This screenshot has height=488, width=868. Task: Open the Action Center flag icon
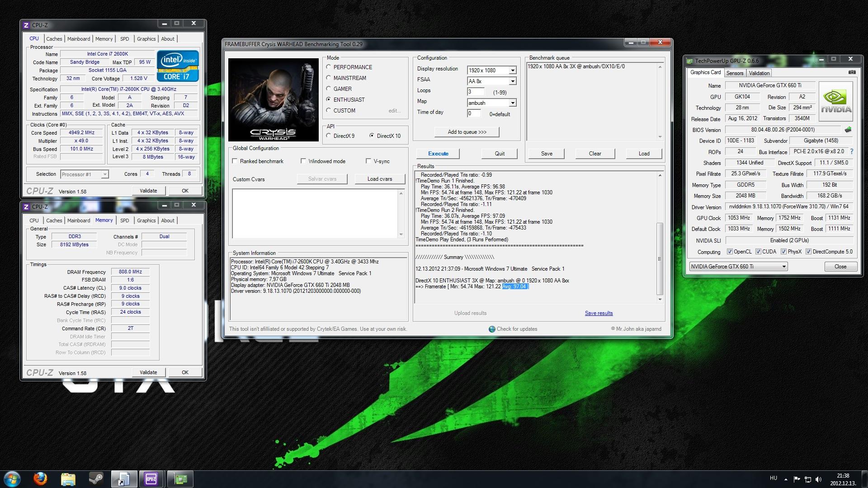pos(797,479)
